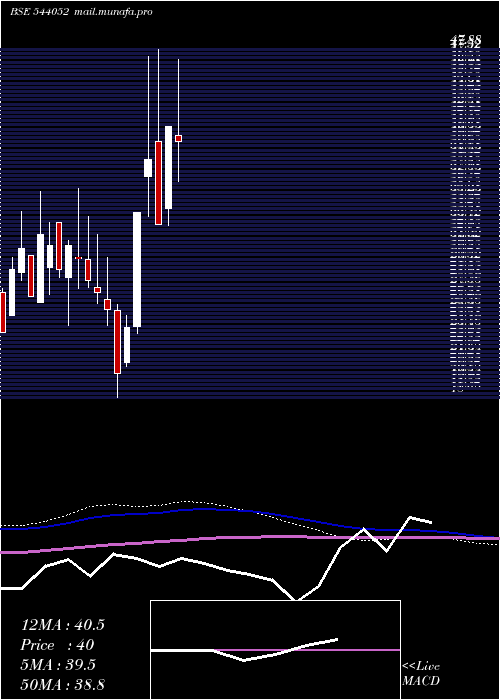This screenshot has width=500, height=700.
Task: Click the small red candle at far right of series
Action: pyautogui.click(x=179, y=138)
